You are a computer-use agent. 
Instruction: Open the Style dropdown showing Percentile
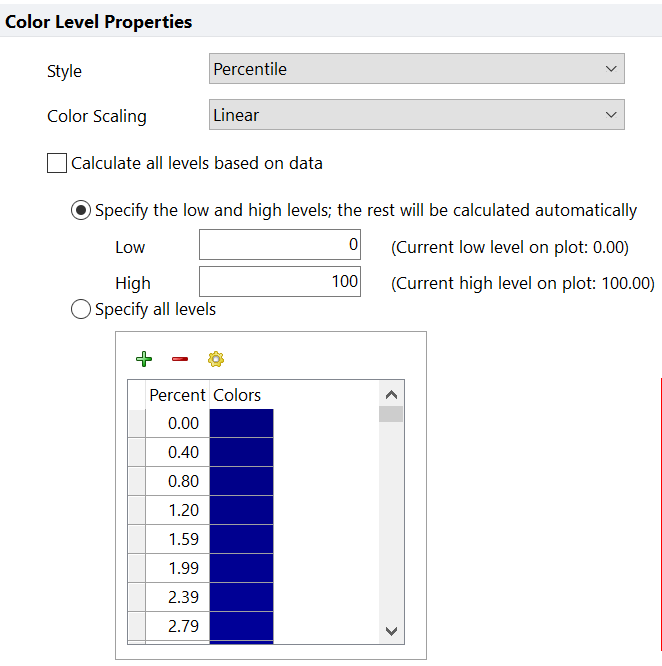coord(416,70)
